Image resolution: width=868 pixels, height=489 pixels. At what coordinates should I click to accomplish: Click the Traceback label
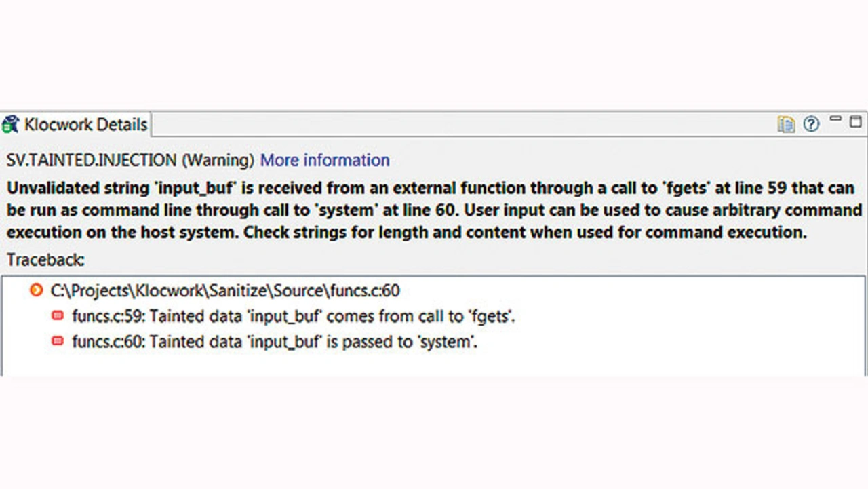pos(45,260)
